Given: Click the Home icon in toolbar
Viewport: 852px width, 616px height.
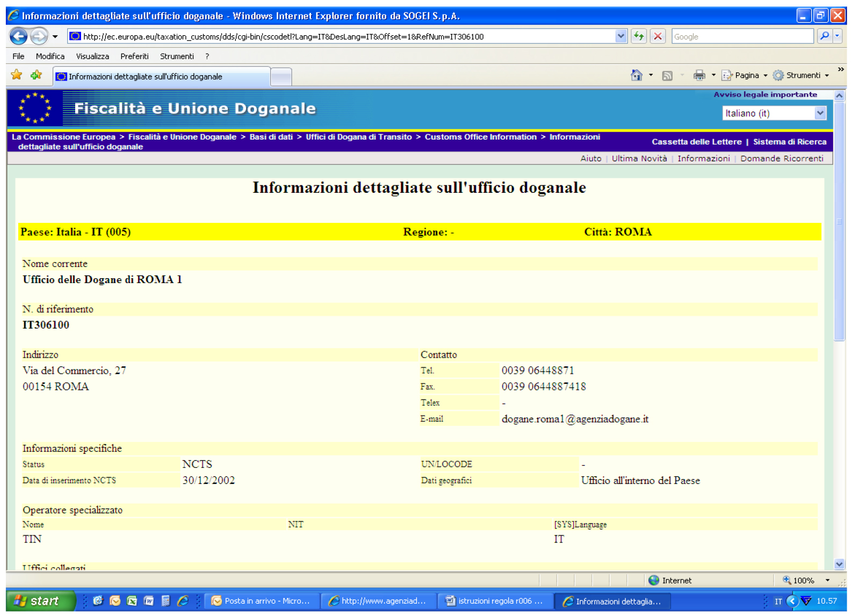Looking at the screenshot, I should 636,76.
